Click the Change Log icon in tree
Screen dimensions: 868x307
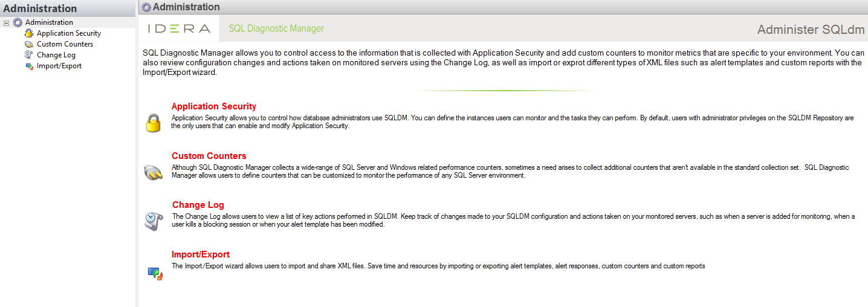pyautogui.click(x=29, y=55)
